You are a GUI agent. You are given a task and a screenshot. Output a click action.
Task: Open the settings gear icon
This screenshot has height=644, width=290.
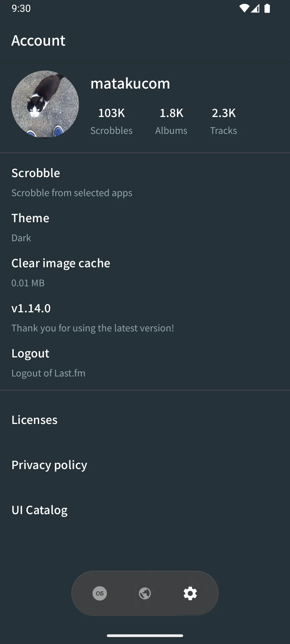190,593
